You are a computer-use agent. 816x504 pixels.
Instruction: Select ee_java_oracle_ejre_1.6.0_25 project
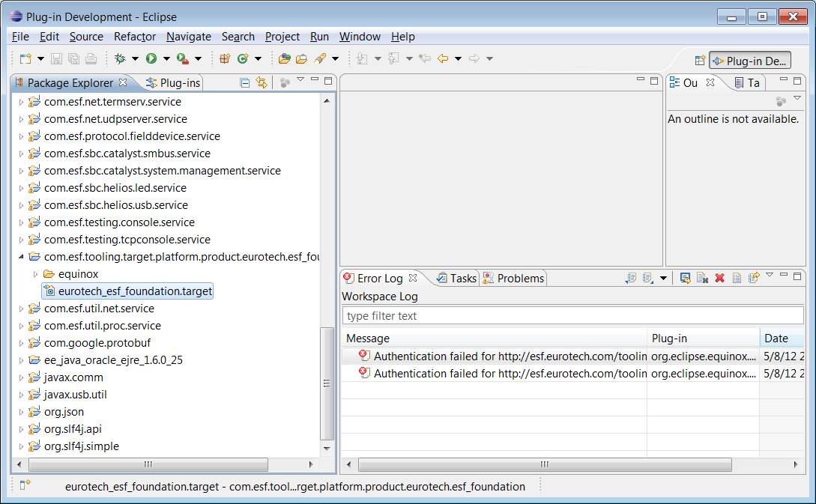(x=113, y=360)
